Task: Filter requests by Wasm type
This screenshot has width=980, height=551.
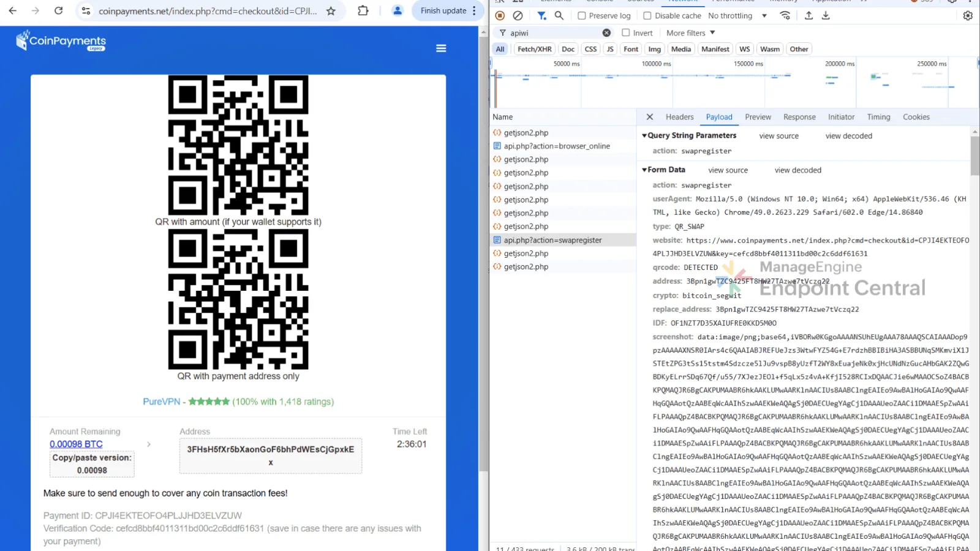Action: click(770, 49)
